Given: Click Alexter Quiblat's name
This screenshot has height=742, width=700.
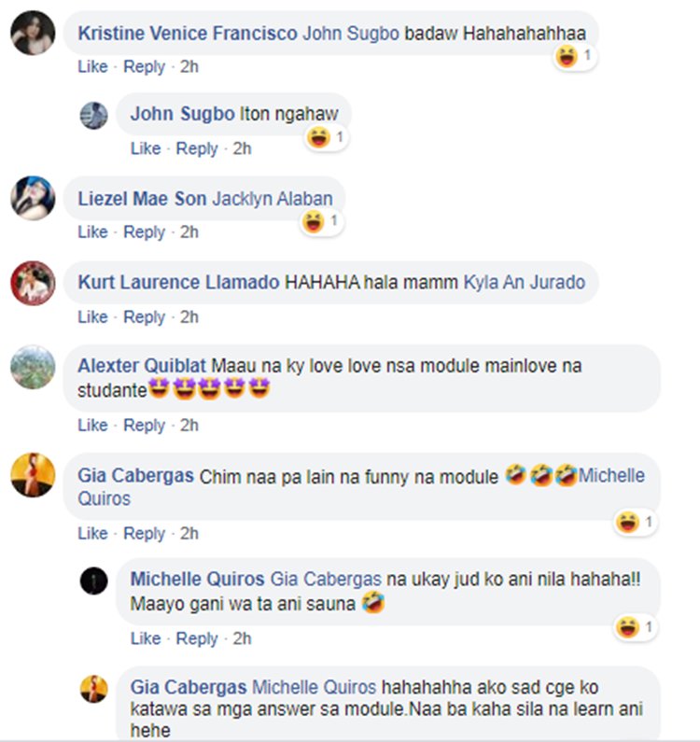Looking at the screenshot, I should (x=142, y=366).
